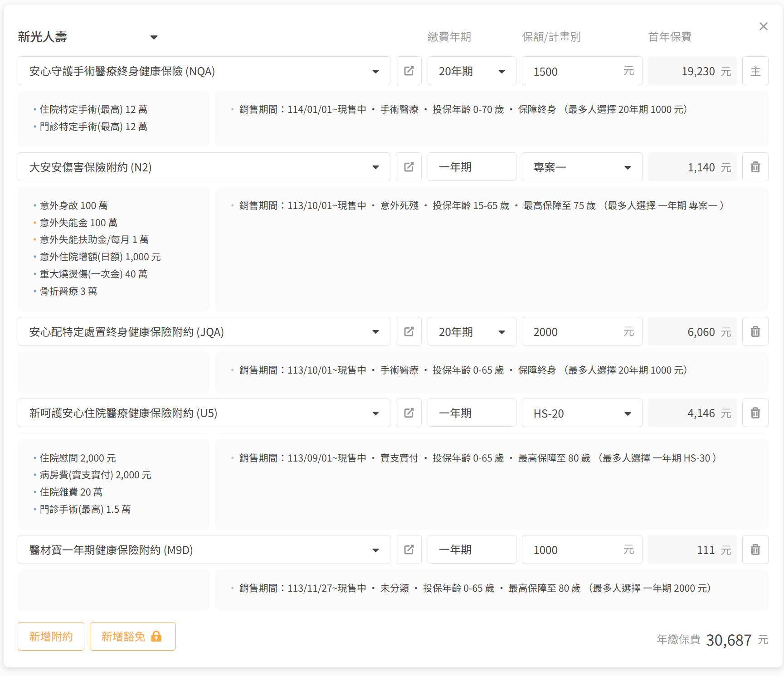This screenshot has width=784, height=676.
Task: Delete the 大安安傷害保險附約 (N2) rider
Action: [755, 167]
